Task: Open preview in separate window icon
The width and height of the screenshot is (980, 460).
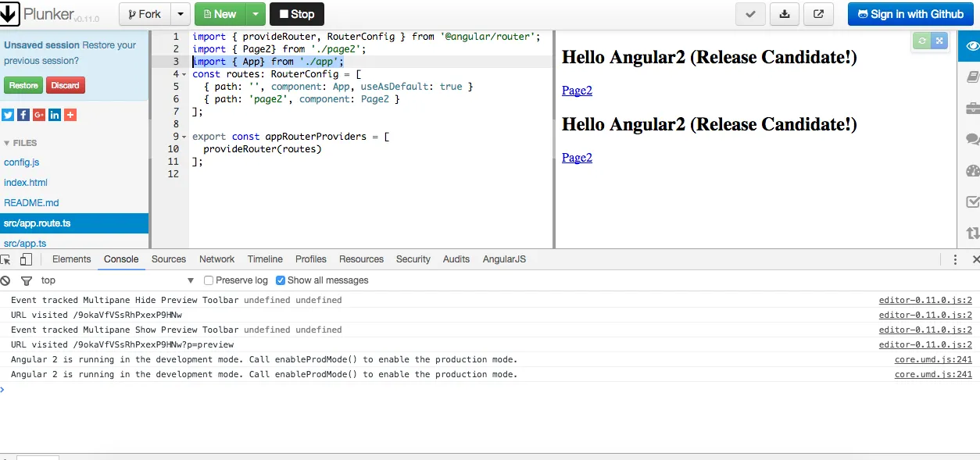Action: (818, 14)
